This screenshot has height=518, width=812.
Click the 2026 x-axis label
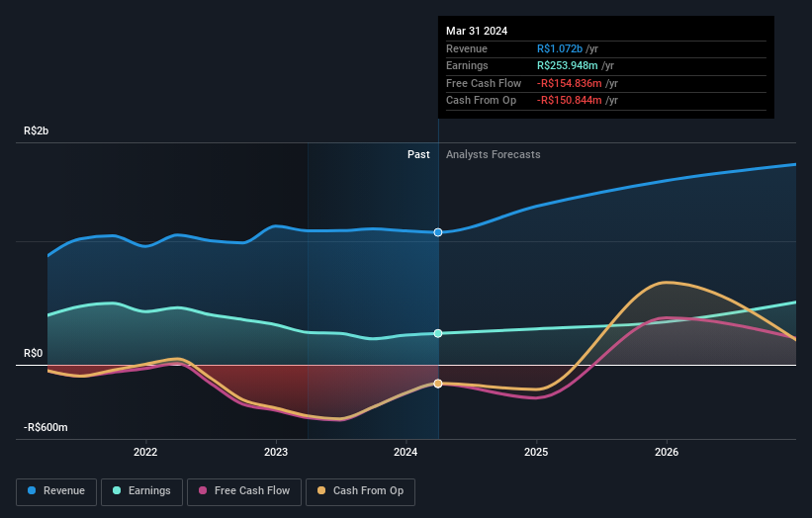click(667, 452)
